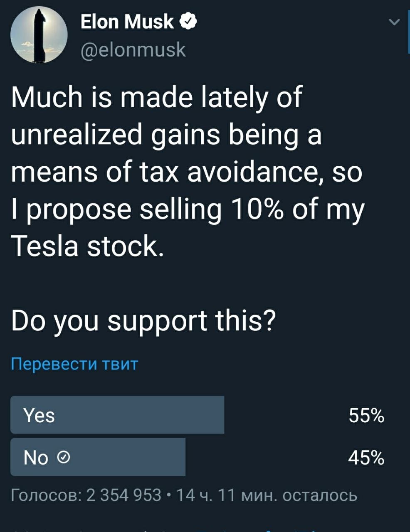Screen dimensions: 410x532
Task: Expand the tweet options chevron
Action: 394,22
